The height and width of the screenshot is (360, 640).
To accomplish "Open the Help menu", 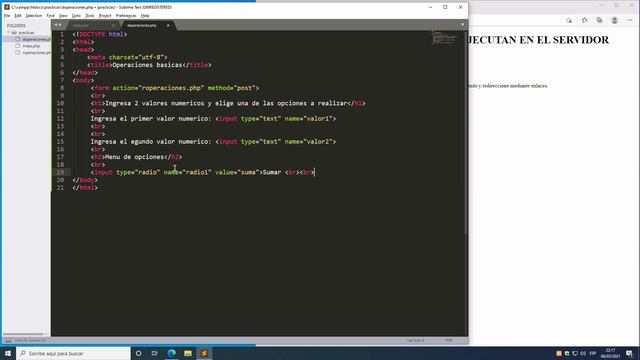I will (x=145, y=16).
